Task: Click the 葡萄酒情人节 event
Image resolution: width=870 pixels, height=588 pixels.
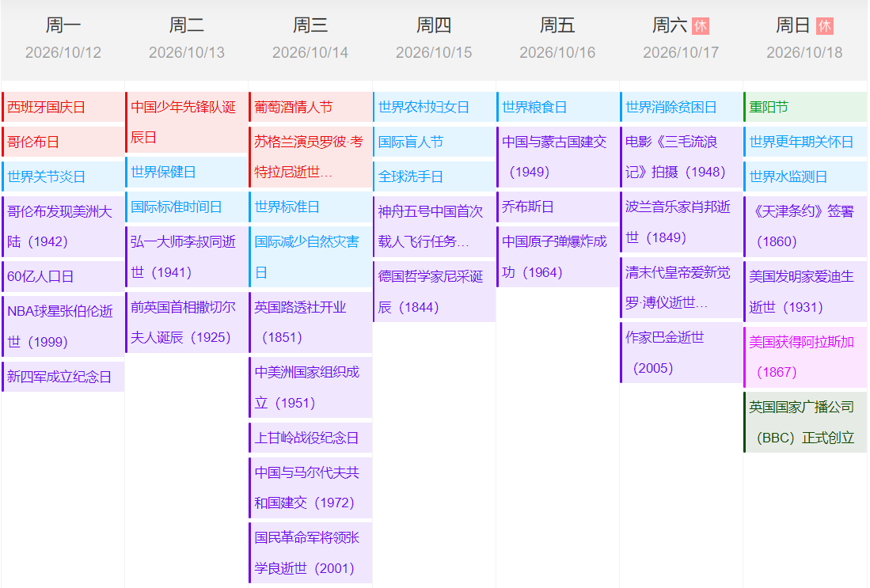Action: pos(310,107)
